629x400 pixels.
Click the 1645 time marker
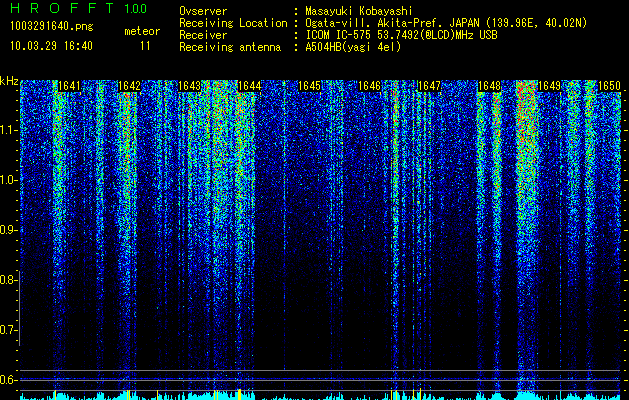click(x=309, y=86)
